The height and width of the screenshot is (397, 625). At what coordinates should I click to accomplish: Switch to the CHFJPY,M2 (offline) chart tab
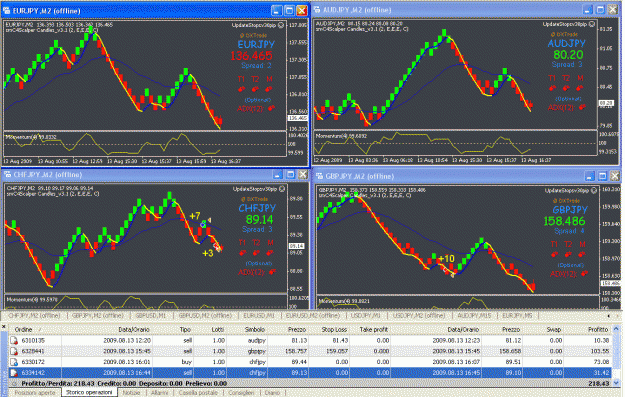[x=34, y=316]
